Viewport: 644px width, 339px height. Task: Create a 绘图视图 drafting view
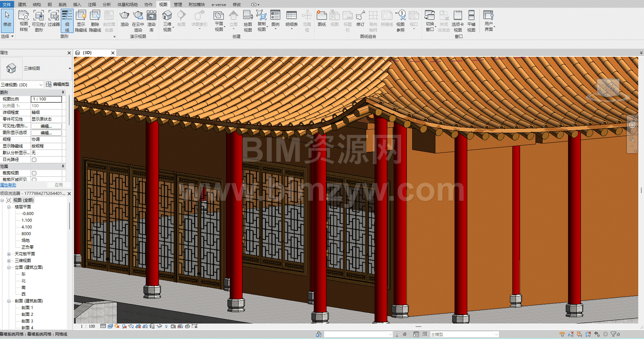(248, 21)
